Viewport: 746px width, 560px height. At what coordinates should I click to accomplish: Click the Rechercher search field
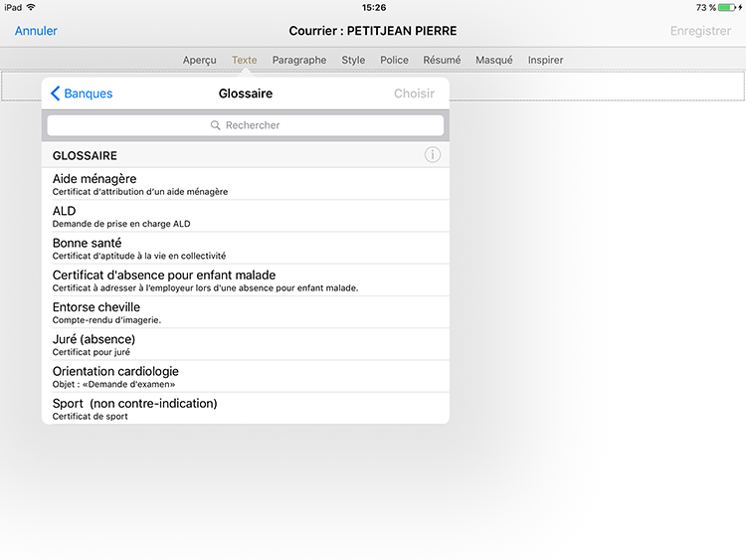246,125
